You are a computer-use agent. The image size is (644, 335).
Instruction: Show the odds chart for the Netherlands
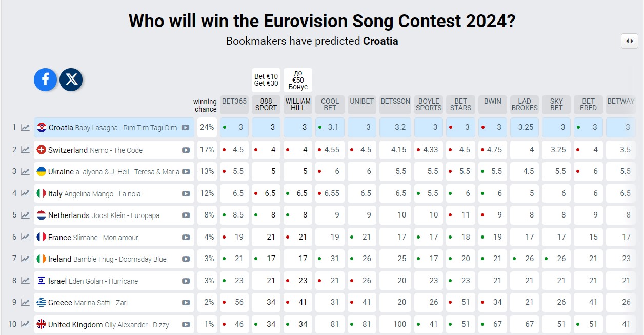pos(25,215)
